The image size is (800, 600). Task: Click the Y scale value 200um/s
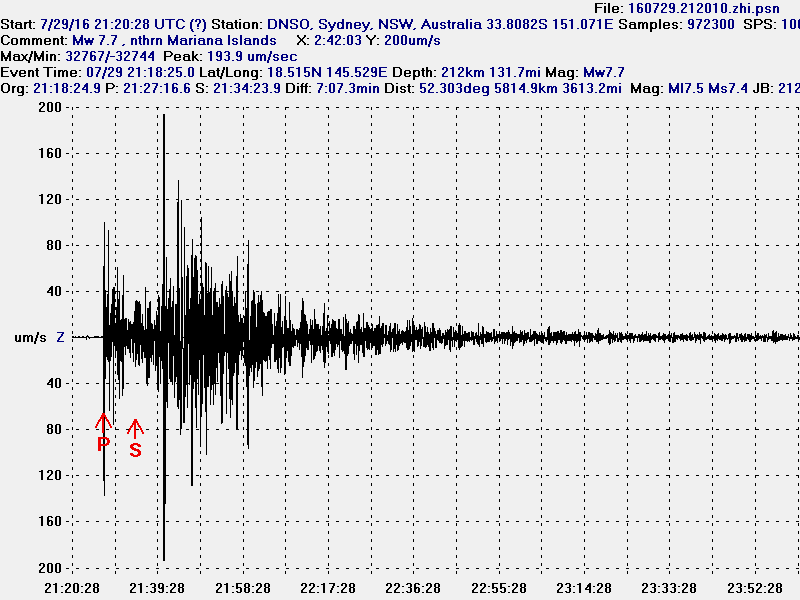pos(412,40)
